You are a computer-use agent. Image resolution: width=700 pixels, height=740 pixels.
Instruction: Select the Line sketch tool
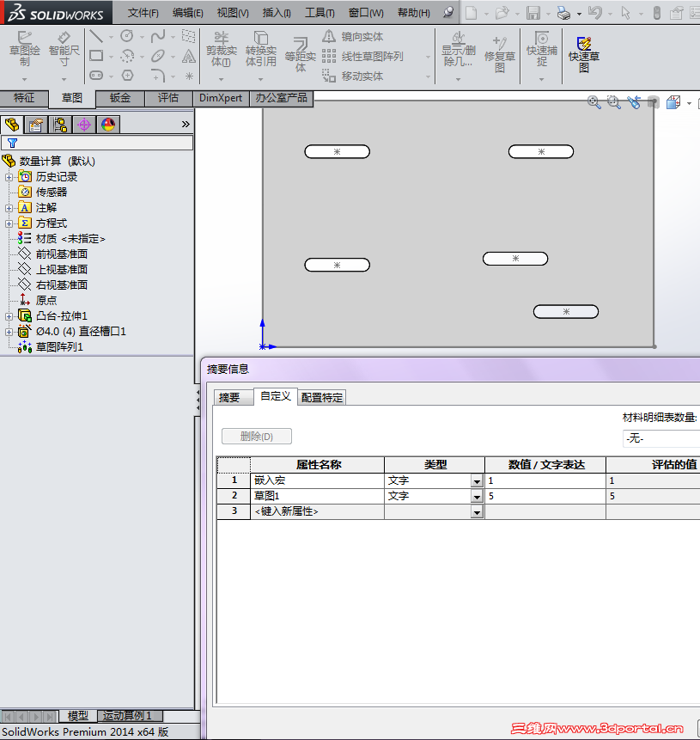[96, 36]
